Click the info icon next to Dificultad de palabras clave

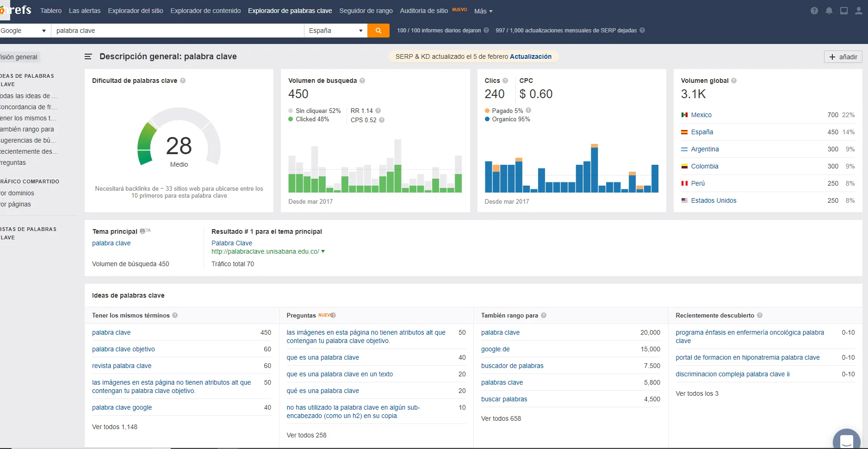(x=183, y=81)
